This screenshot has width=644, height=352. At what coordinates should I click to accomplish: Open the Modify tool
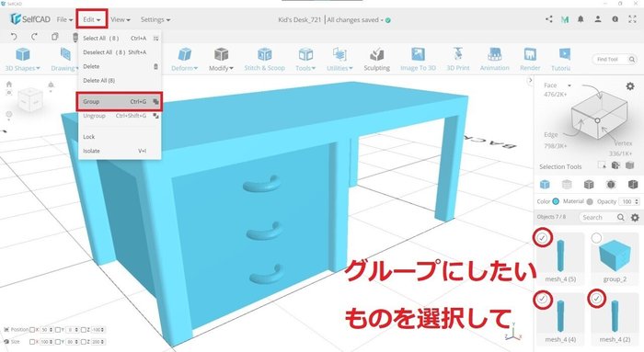[x=221, y=60]
